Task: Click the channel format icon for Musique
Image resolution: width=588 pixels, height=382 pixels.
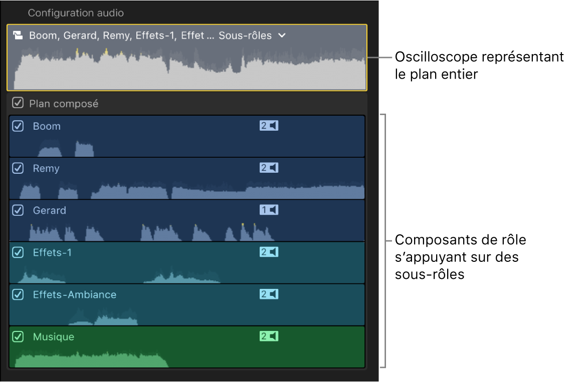Action: pyautogui.click(x=269, y=337)
